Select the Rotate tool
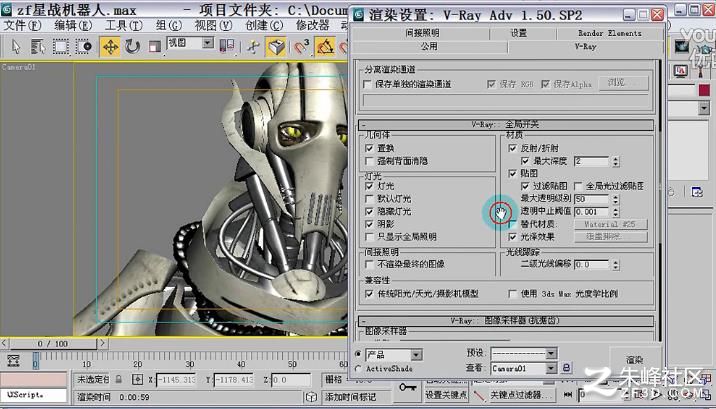The height and width of the screenshot is (409, 716). click(132, 47)
